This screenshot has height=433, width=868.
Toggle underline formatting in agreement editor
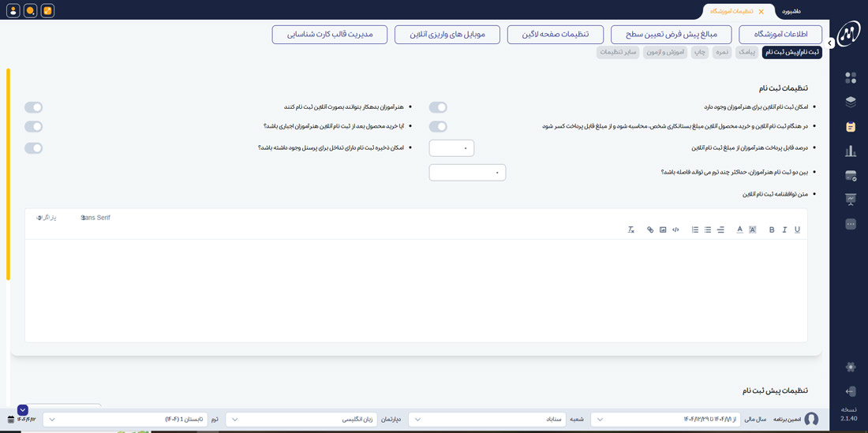(797, 230)
